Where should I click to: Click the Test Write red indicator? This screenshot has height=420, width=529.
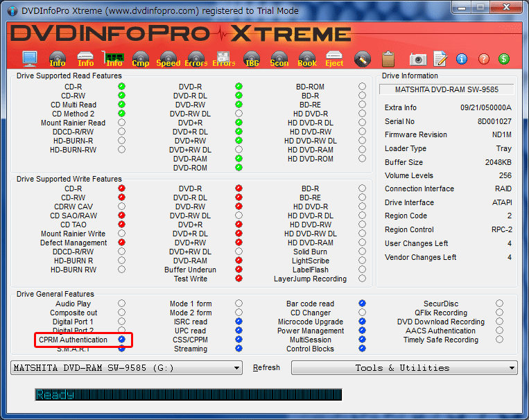(239, 279)
